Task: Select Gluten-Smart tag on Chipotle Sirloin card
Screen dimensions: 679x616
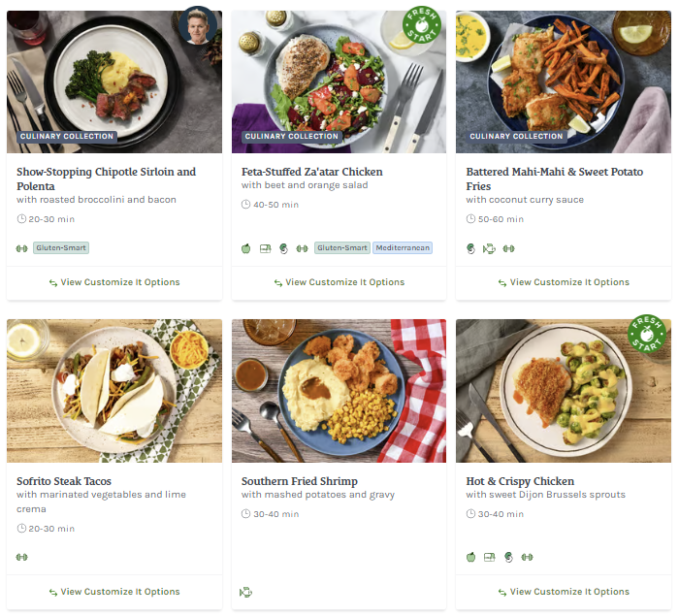Action: [x=61, y=248]
